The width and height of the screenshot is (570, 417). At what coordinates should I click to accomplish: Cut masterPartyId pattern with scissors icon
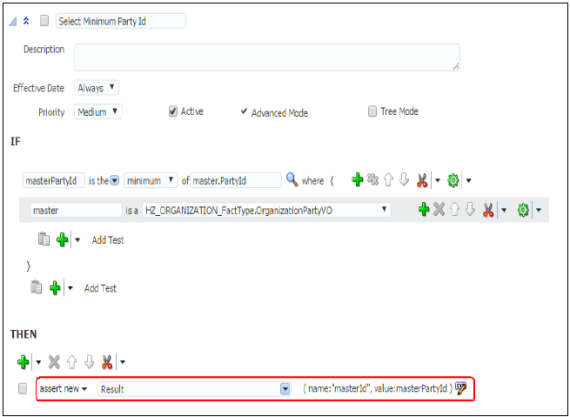422,180
